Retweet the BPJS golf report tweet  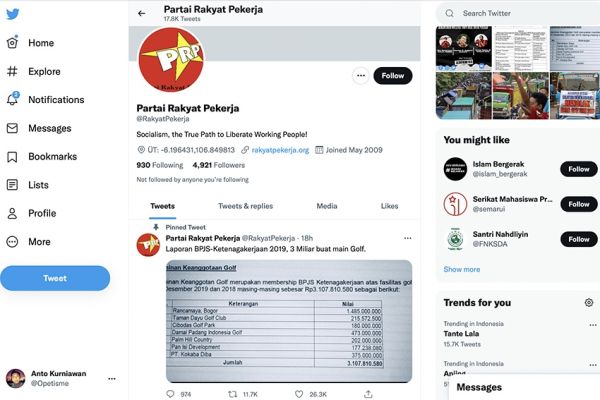click(x=233, y=394)
